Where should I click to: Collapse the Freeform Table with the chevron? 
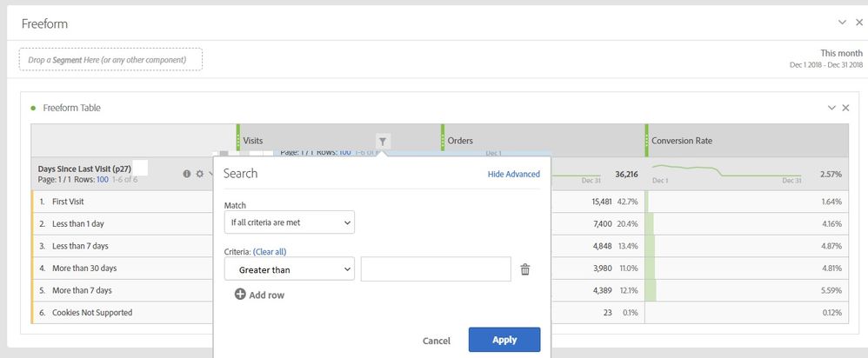[830, 108]
